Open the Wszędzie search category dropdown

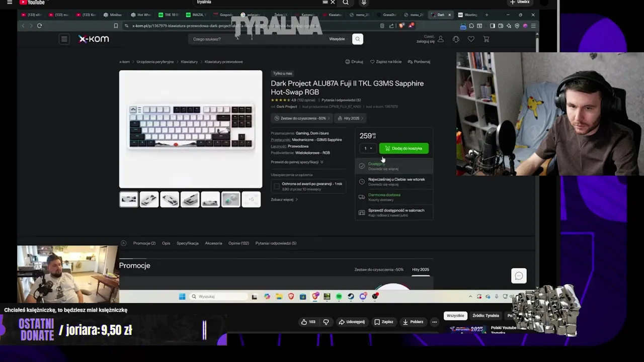[339, 39]
